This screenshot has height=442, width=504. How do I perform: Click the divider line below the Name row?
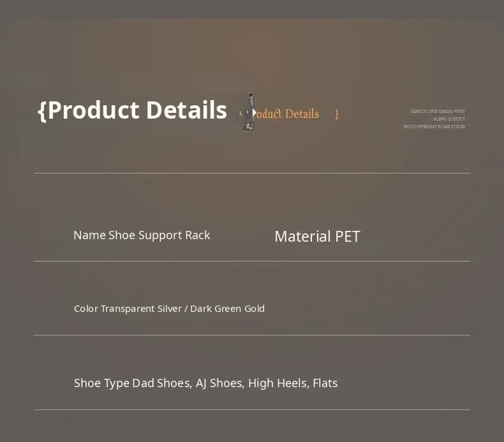tap(252, 261)
